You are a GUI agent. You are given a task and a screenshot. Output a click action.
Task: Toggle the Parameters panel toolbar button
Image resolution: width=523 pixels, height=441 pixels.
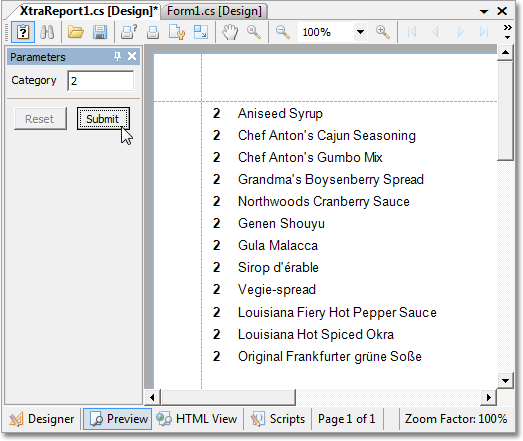coord(23,32)
